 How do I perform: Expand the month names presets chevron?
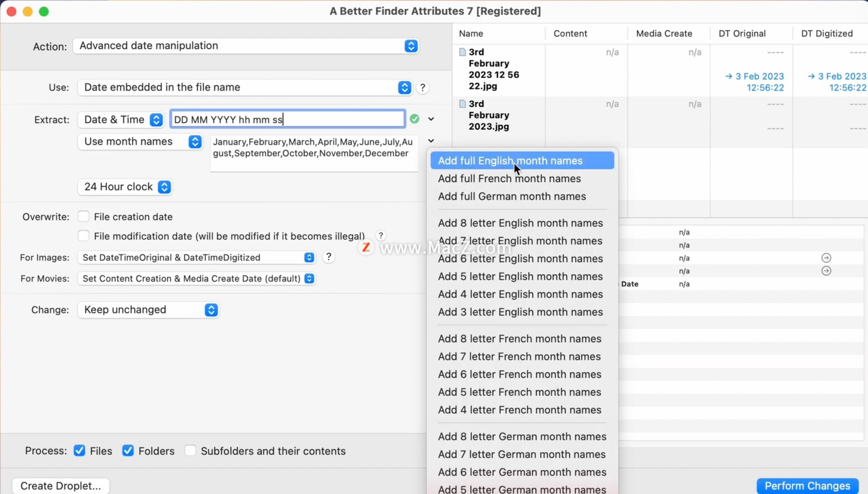pos(431,141)
